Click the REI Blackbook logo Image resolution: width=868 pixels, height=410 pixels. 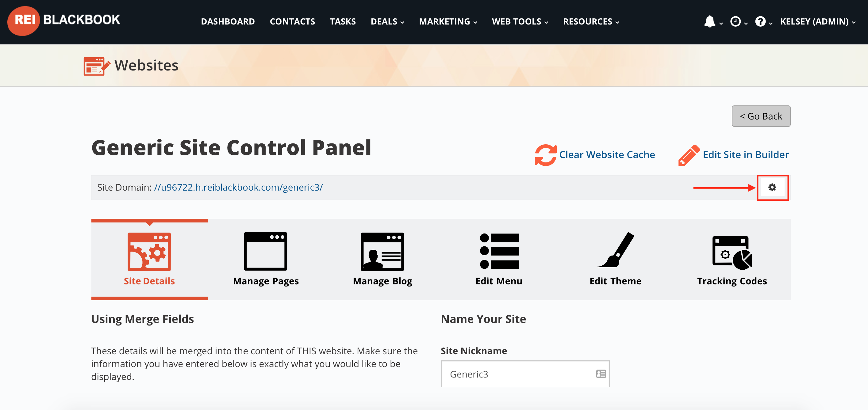click(x=64, y=21)
